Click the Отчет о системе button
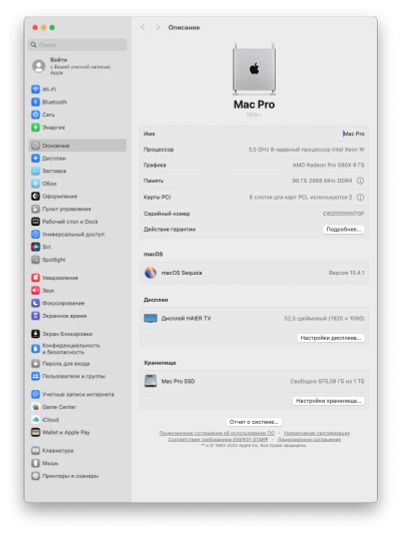400x533 pixels. (254, 422)
